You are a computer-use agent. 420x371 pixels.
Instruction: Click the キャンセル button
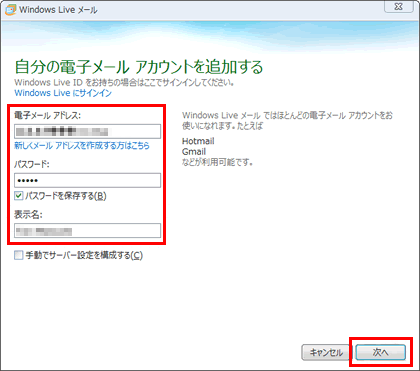[327, 352]
